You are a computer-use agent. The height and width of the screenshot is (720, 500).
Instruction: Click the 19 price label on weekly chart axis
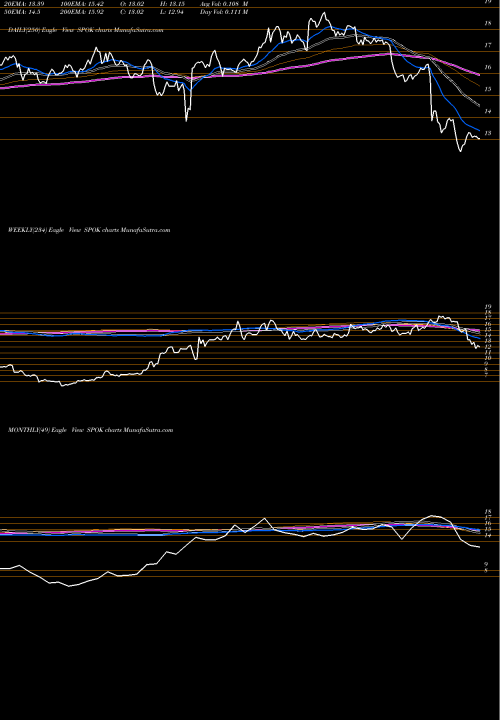coord(488,307)
